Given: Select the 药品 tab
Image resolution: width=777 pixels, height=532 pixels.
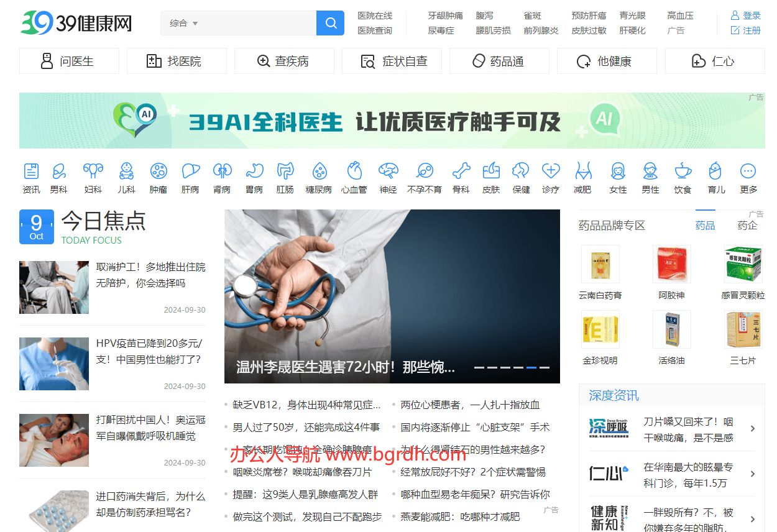Looking at the screenshot, I should tap(705, 225).
